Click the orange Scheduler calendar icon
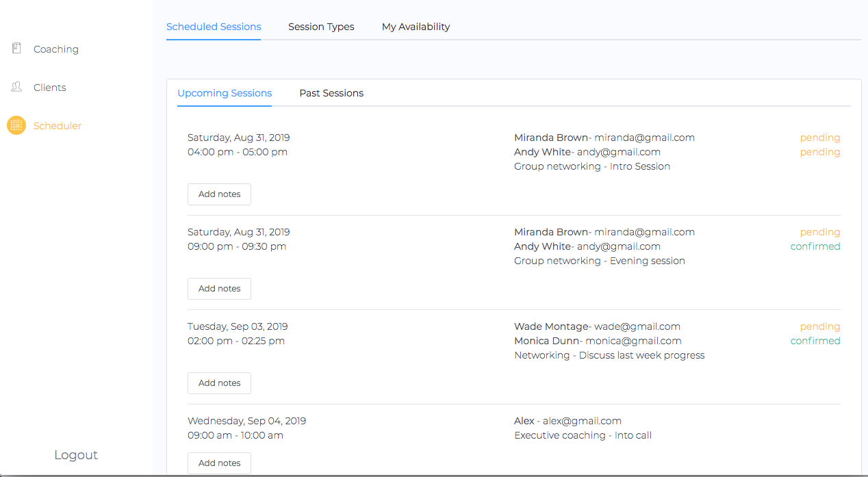The height and width of the screenshot is (477, 868). [16, 125]
